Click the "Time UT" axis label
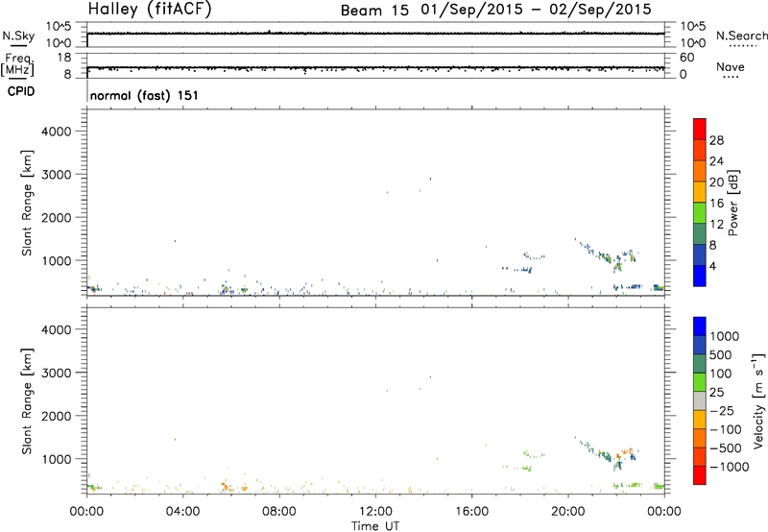The height and width of the screenshot is (532, 768). (x=375, y=526)
